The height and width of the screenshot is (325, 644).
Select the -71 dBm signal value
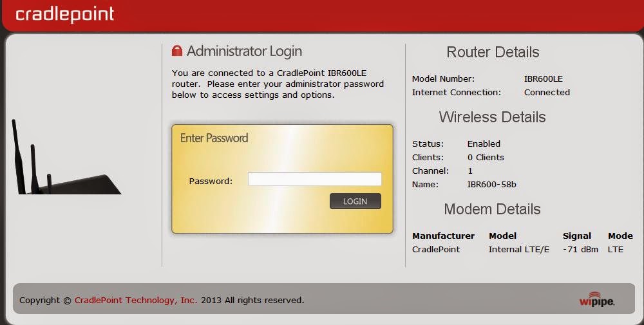coord(580,250)
